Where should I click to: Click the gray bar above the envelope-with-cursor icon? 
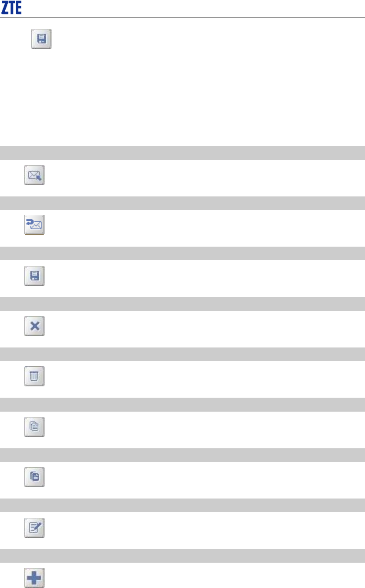coord(182,152)
